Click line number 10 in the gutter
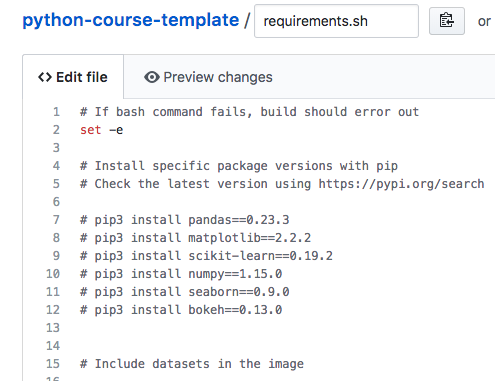Screen dimensions: 495x381 53,274
